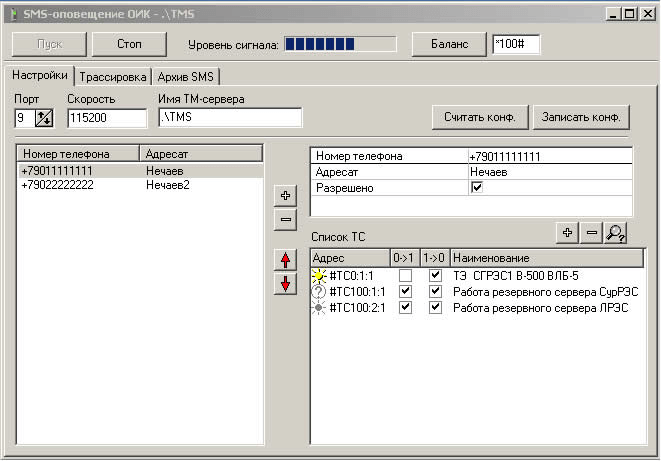The height and width of the screenshot is (461, 661).
Task: Move selected entry up with red arrow
Action: point(285,260)
